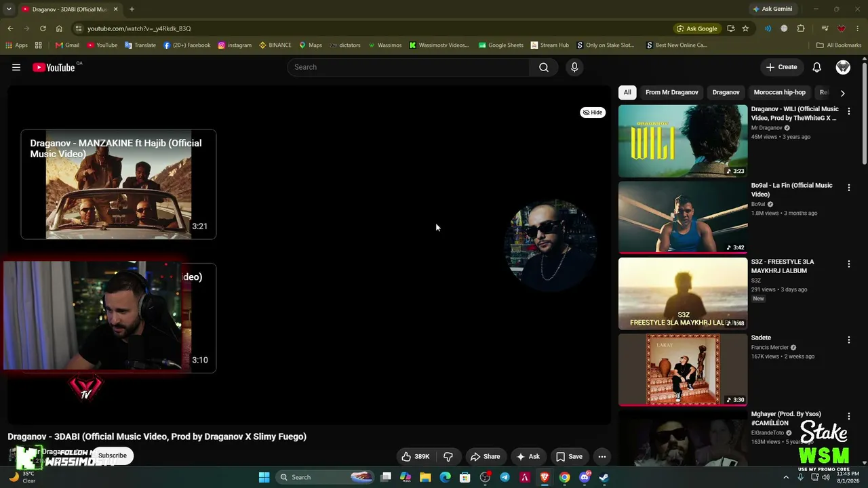The image size is (868, 488).
Task: Open the Translate bookmark
Action: pos(140,45)
